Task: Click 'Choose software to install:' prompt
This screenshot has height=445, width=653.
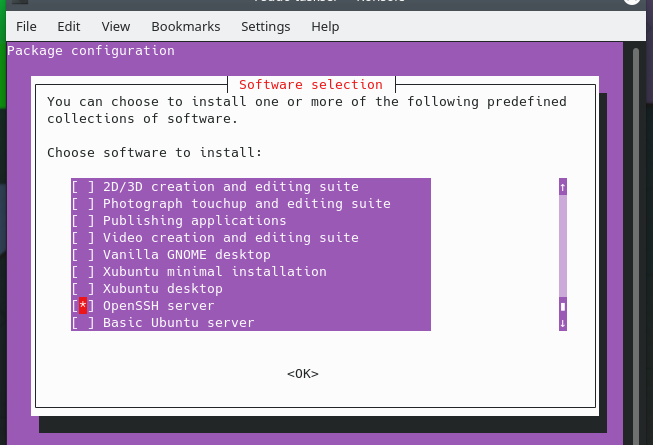Action: click(155, 153)
